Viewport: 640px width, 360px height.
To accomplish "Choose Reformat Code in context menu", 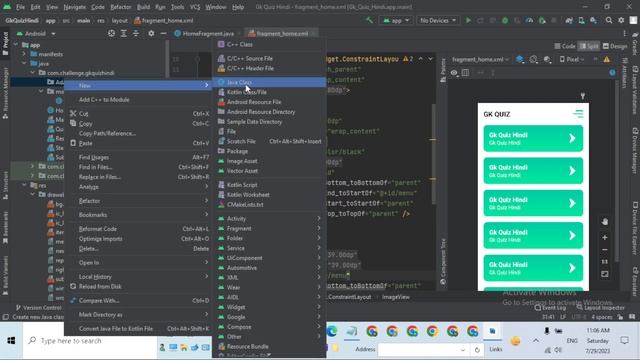I will pos(138,229).
